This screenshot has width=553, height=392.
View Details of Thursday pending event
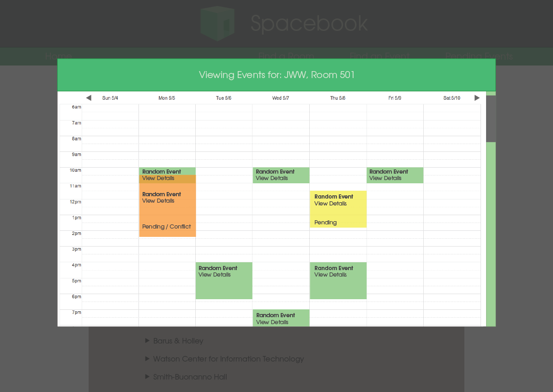pyautogui.click(x=331, y=204)
